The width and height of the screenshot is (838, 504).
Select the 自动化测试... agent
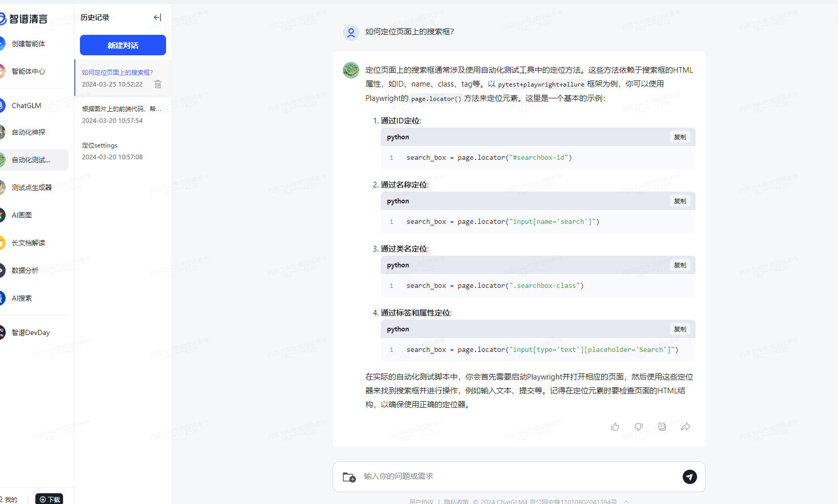[34, 160]
